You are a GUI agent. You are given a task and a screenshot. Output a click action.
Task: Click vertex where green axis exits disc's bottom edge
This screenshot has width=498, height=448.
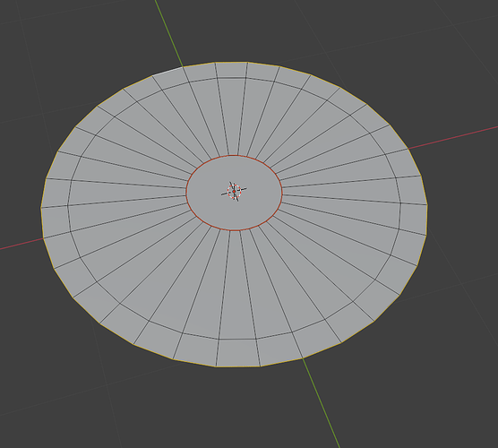coord(303,358)
